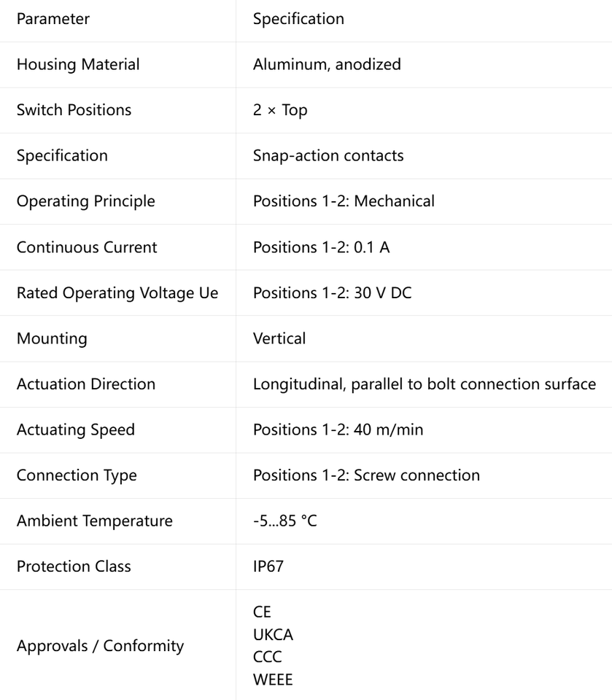Click the Vertical mounting value

279,338
